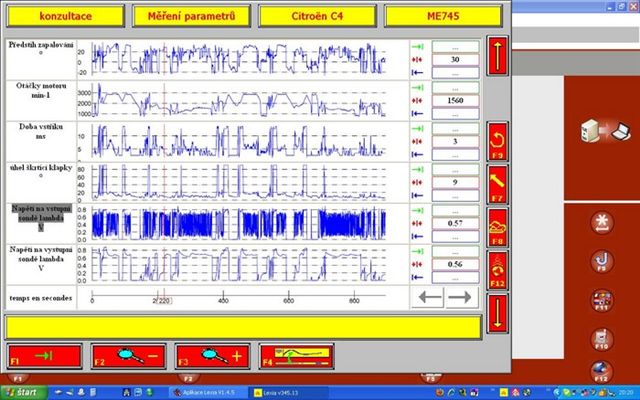This screenshot has width=640, height=400.
Task: Click the engine RPM value field 1560
Action: coord(455,101)
